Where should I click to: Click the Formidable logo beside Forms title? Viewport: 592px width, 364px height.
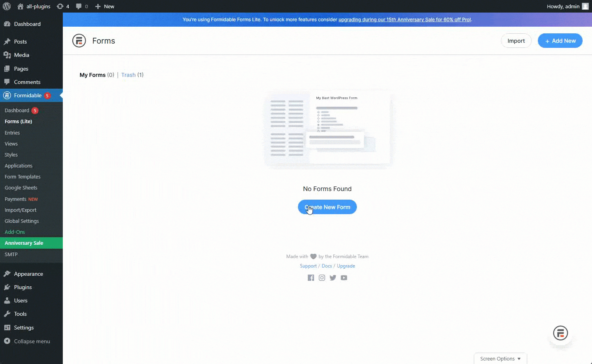pyautogui.click(x=79, y=41)
